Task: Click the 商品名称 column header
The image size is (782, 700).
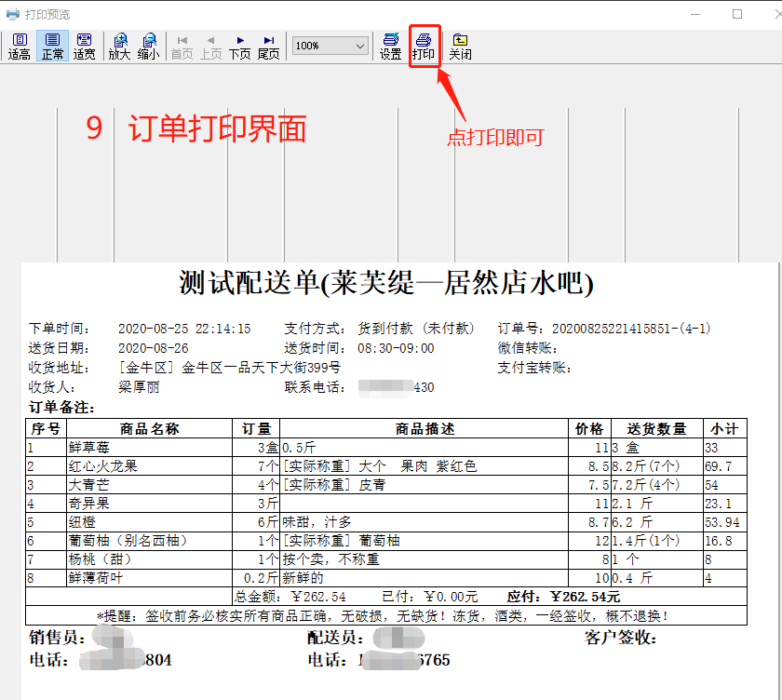Action: pyautogui.click(x=150, y=428)
